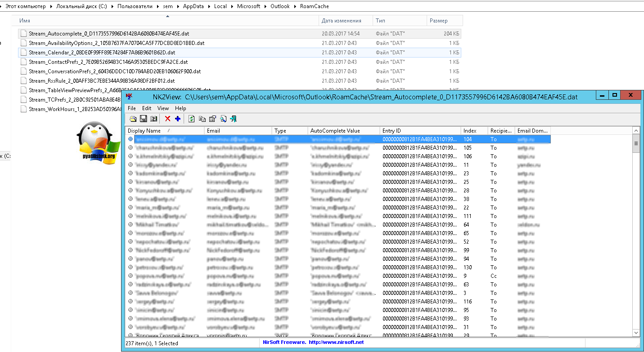The width and height of the screenshot is (644, 352).
Task: Expand the breadcrumb arrow after AppData
Action: coord(210,6)
